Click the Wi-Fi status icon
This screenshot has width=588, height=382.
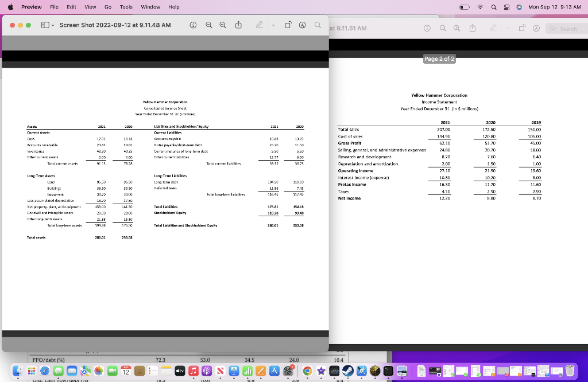tap(481, 7)
